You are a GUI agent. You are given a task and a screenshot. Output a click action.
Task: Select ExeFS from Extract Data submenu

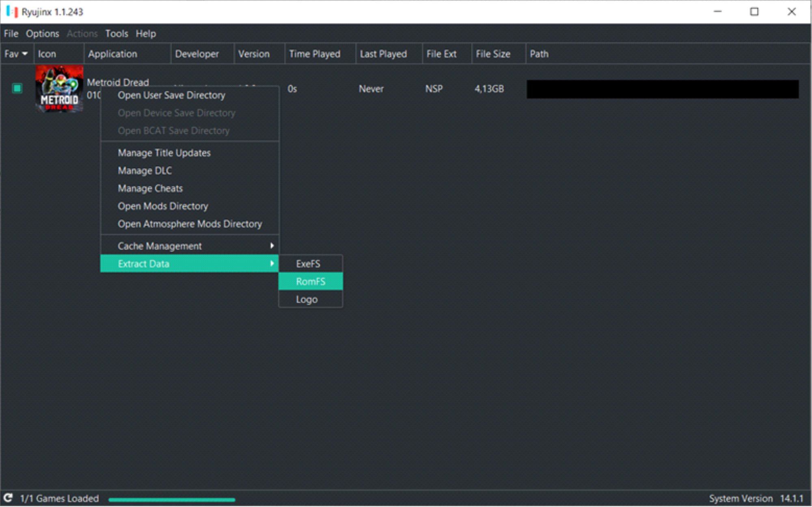click(308, 263)
